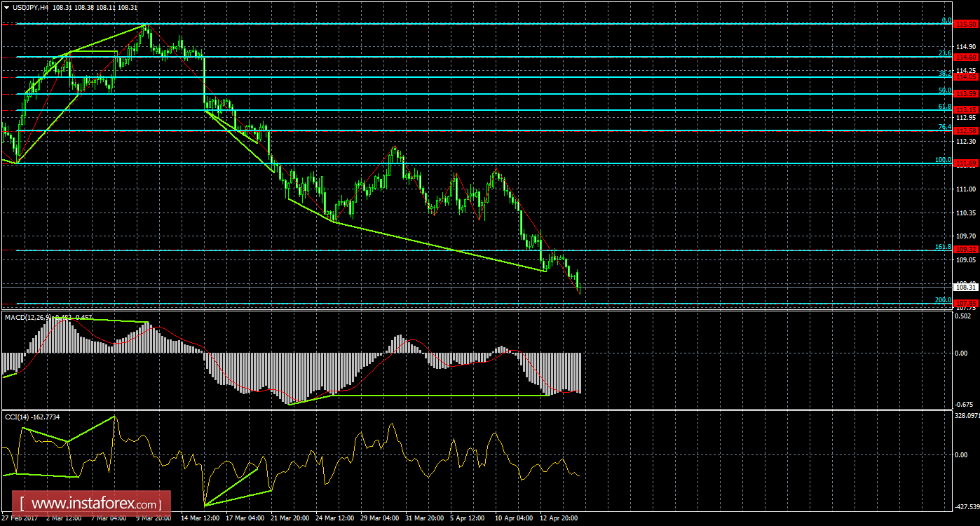Select the 115.55 price marker on axis
Viewport: 980px width, 526px height.
pos(965,23)
